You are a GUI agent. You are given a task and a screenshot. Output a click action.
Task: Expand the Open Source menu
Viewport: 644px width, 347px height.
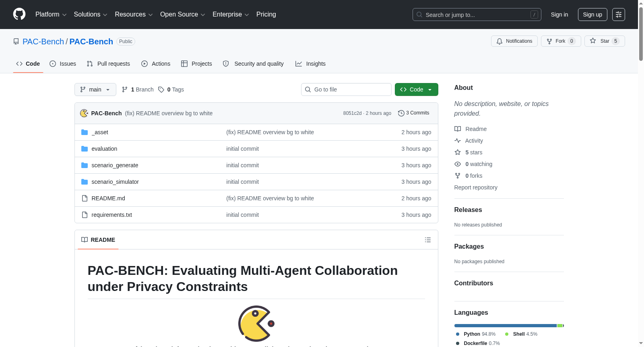coord(183,15)
